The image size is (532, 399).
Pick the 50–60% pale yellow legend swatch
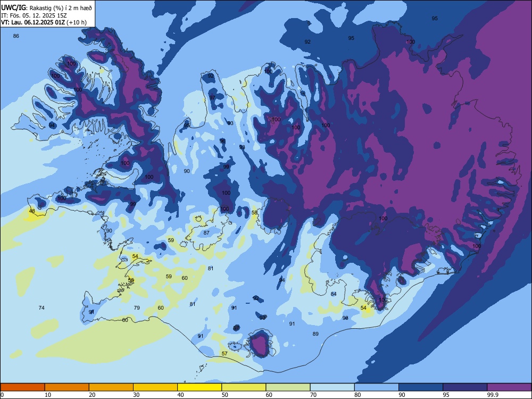point(244,387)
